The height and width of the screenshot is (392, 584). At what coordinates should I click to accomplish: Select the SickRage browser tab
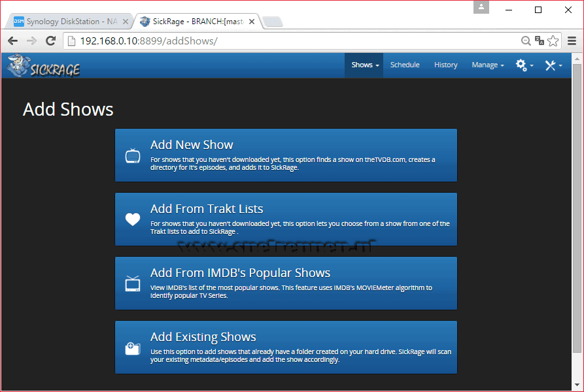tap(196, 22)
